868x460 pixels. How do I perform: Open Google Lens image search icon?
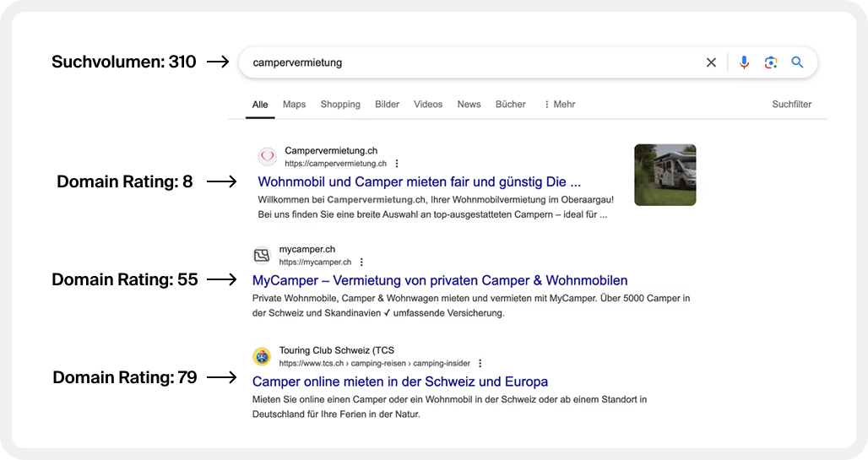coord(771,62)
